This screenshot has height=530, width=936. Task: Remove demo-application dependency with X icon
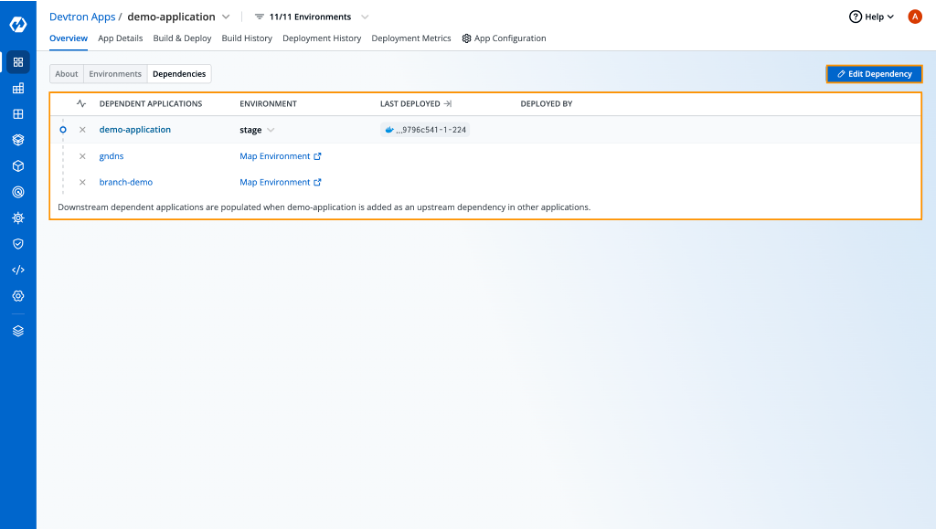[82, 130]
